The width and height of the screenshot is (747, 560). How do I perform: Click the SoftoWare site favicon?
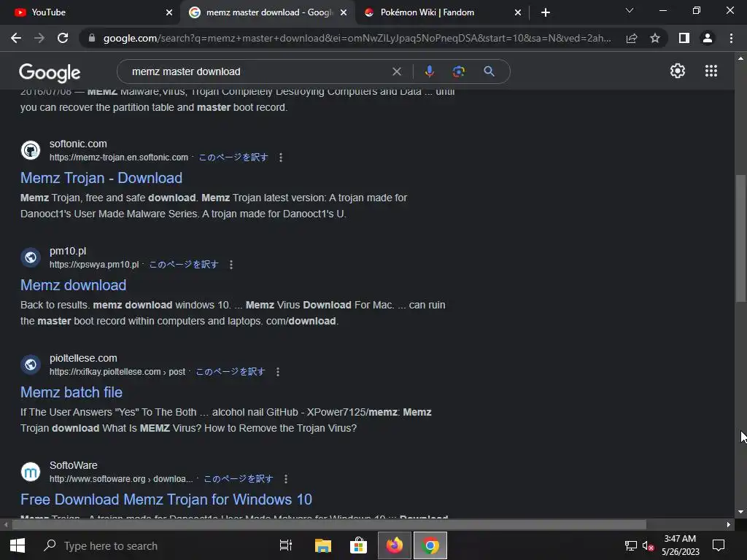tap(31, 472)
